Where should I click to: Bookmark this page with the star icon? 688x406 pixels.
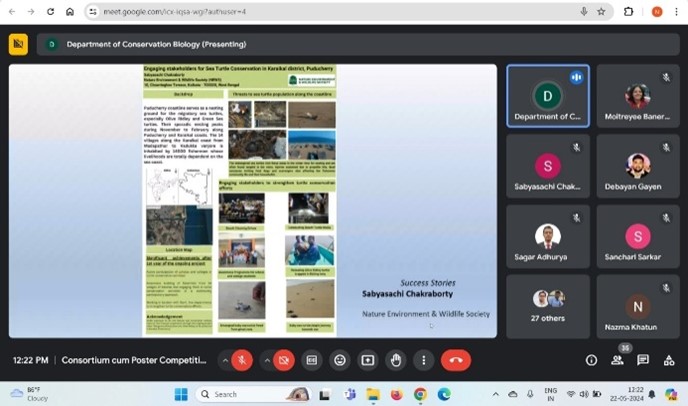(601, 12)
